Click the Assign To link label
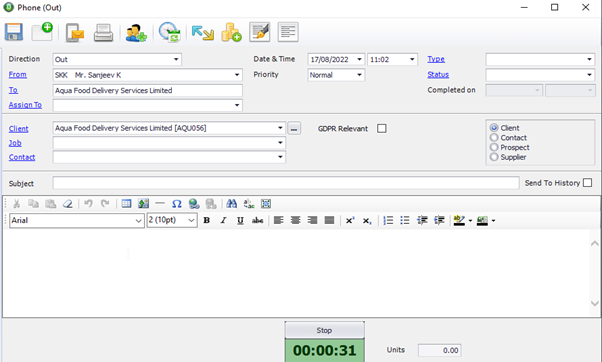602x362 pixels. point(25,105)
